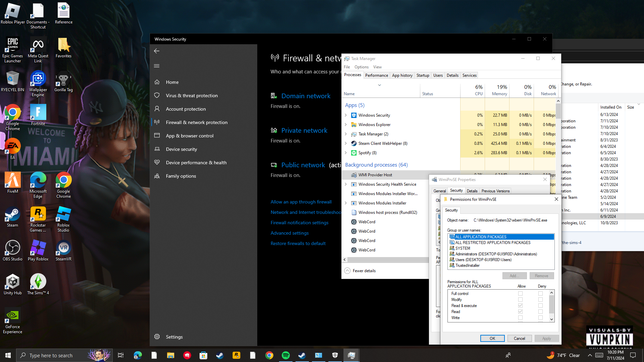Select the Spotify app icon in Task Manager

click(x=354, y=153)
